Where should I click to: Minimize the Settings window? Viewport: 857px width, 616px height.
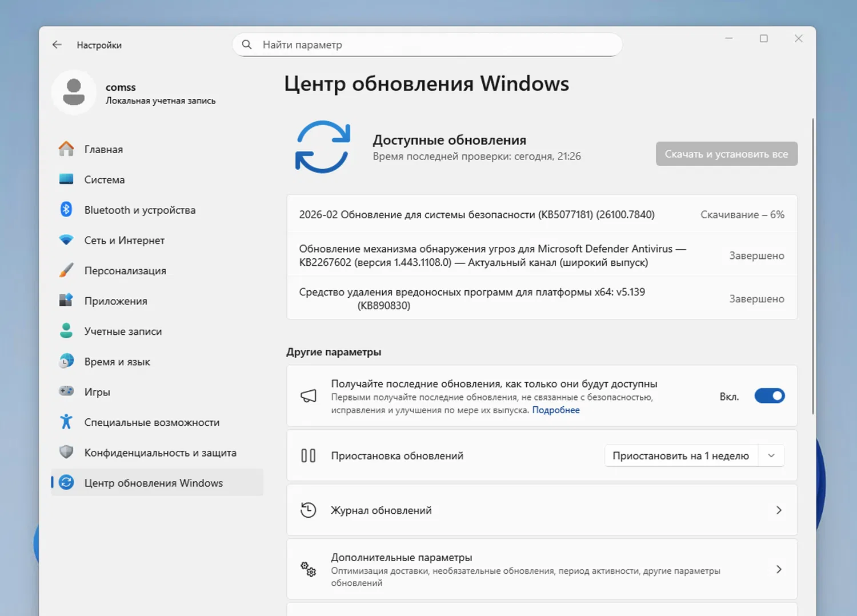click(x=729, y=38)
